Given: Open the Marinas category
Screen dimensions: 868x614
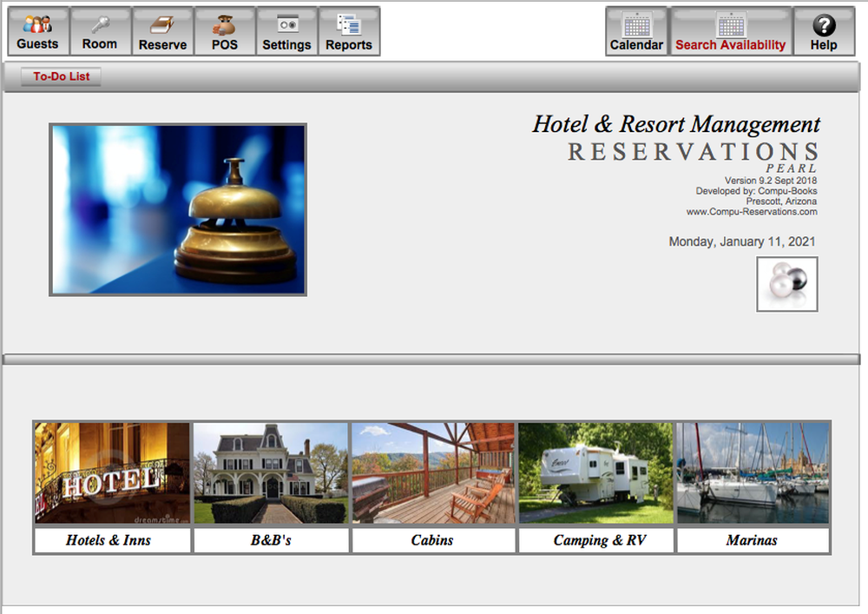Looking at the screenshot, I should [753, 540].
